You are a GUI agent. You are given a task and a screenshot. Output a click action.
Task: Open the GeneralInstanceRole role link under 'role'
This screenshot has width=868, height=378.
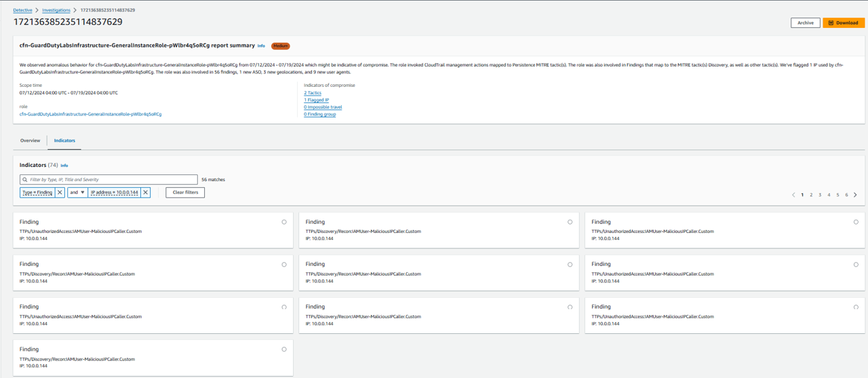(91, 115)
